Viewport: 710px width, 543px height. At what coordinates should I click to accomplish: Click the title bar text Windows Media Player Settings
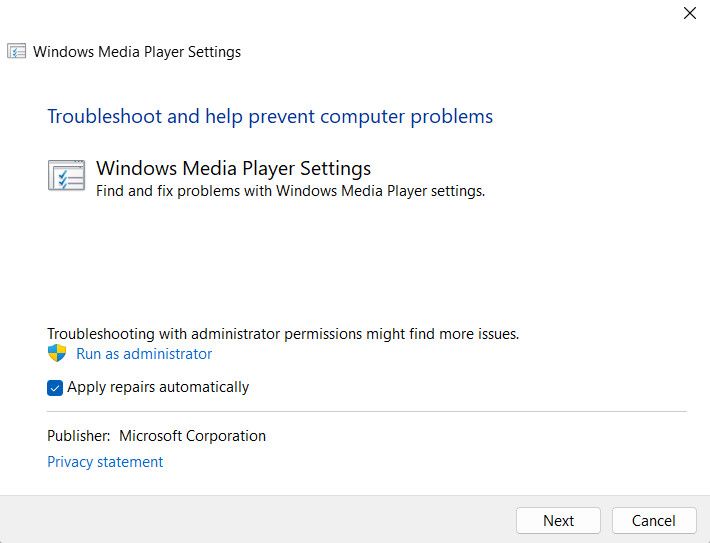(137, 52)
